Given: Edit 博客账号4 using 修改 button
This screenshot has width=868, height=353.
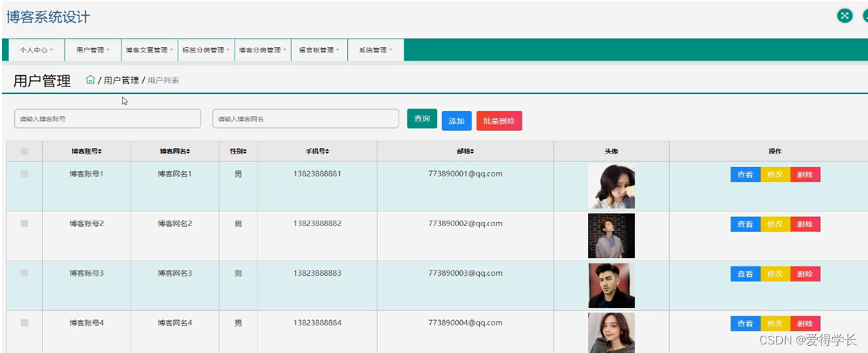Looking at the screenshot, I should click(775, 324).
